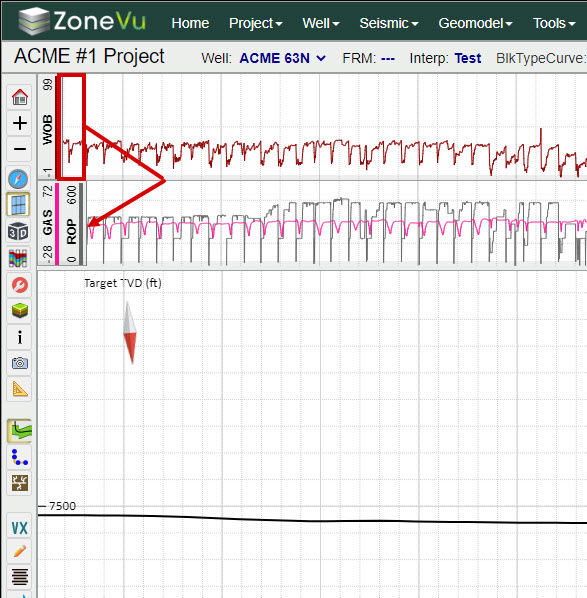Zoom out with the minus icon
Image resolution: width=587 pixels, height=598 pixels.
point(19,149)
